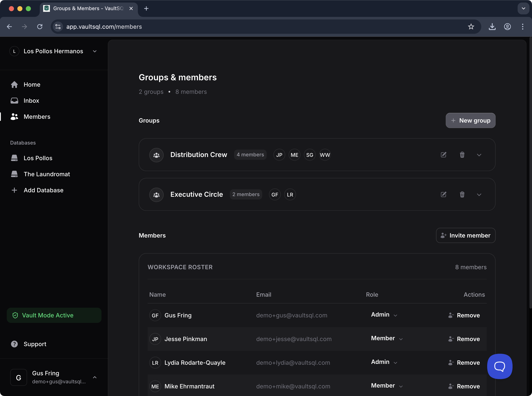Open The Laundromat database

pyautogui.click(x=47, y=174)
